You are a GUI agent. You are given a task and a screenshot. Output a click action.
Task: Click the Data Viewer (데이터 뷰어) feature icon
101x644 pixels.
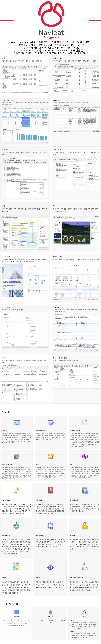tap(16, 423)
